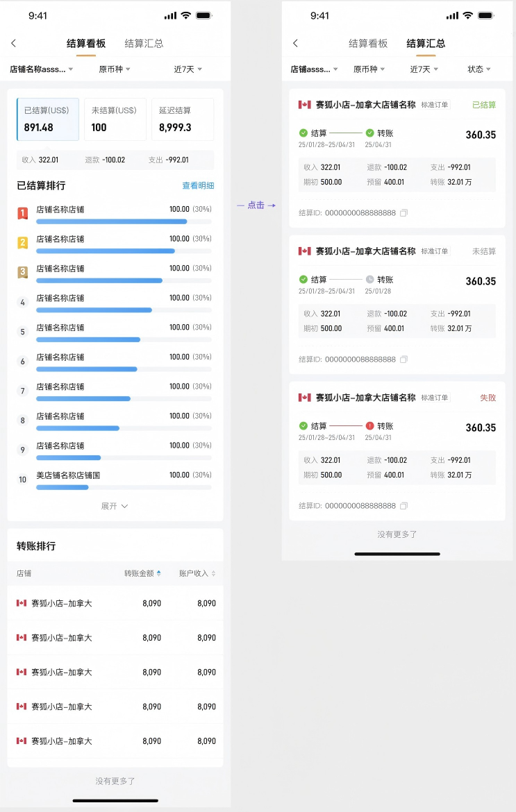This screenshot has height=812, width=516.
Task: Tap the back arrow on the 结算看板 screen
Action: pos(13,44)
